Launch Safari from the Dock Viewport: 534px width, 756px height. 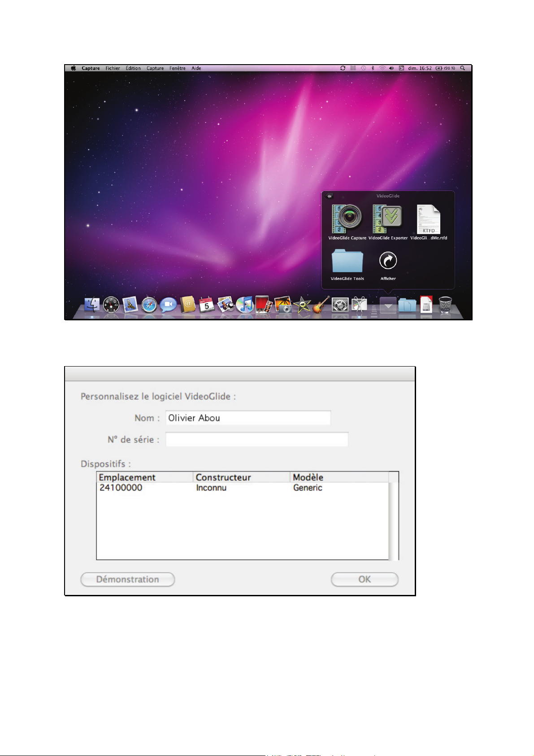(x=149, y=305)
